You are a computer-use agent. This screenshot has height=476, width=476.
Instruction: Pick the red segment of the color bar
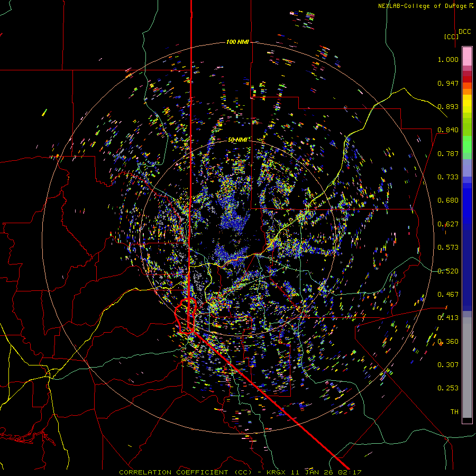click(467, 79)
